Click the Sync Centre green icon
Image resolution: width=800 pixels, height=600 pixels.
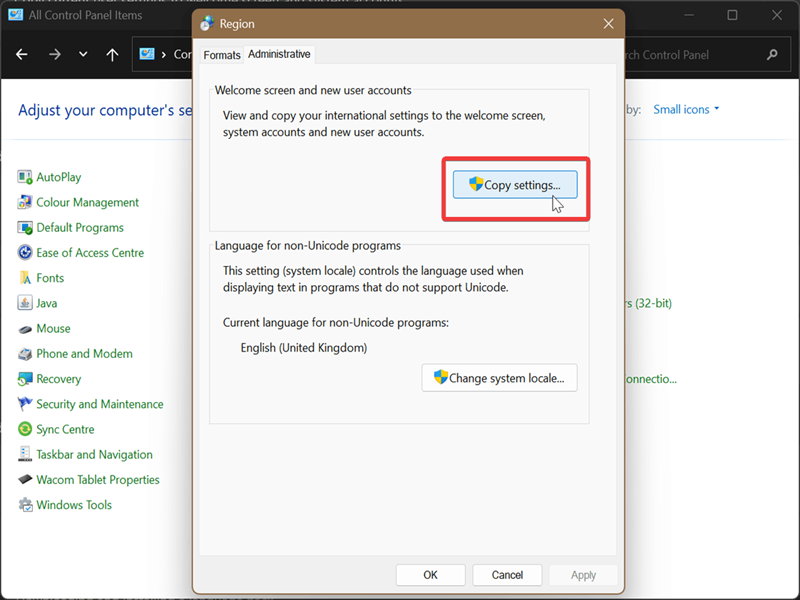click(24, 429)
